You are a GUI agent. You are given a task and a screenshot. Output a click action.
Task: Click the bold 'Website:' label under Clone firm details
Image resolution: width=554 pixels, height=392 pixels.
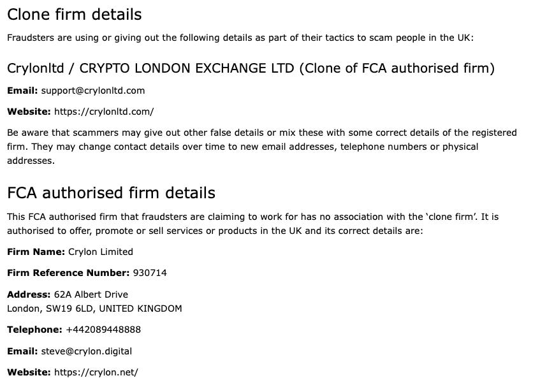[x=29, y=112]
